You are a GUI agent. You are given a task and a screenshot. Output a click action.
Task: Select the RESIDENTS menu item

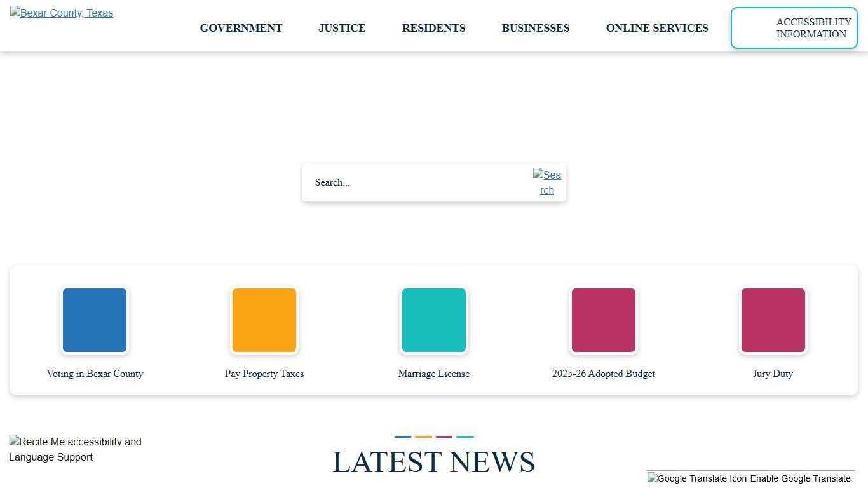point(433,28)
